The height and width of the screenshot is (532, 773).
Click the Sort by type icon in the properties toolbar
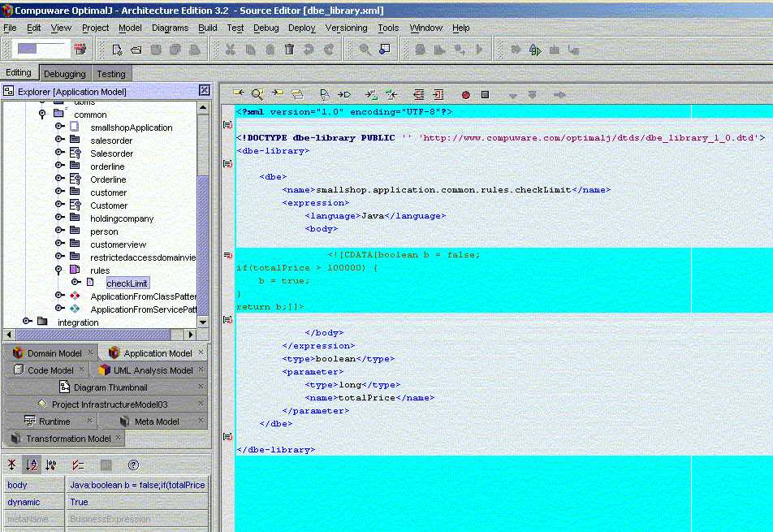(51, 465)
